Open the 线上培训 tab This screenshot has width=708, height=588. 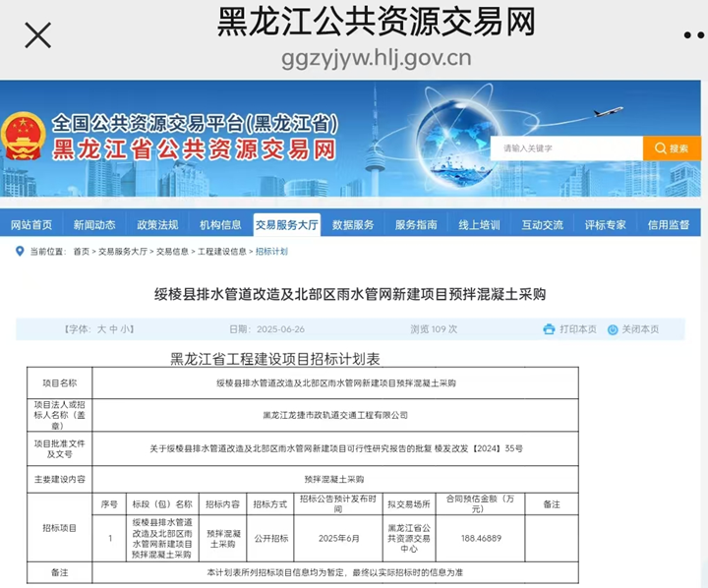coord(479,224)
